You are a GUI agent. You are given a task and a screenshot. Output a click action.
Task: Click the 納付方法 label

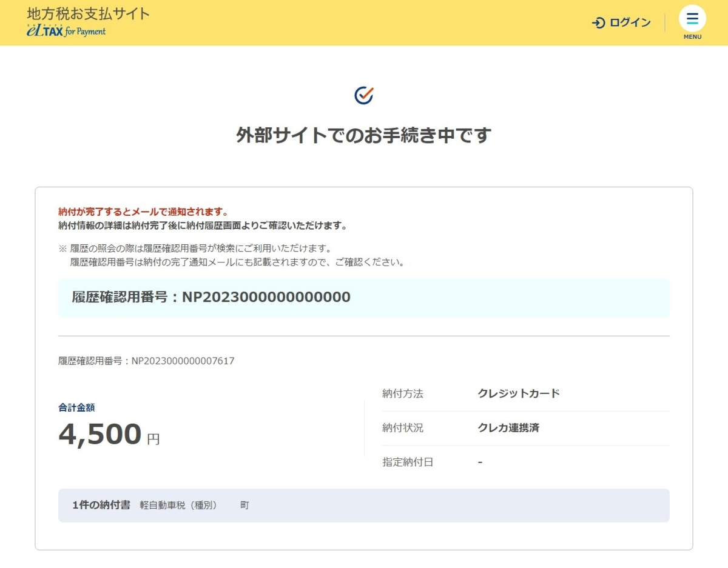tap(402, 393)
